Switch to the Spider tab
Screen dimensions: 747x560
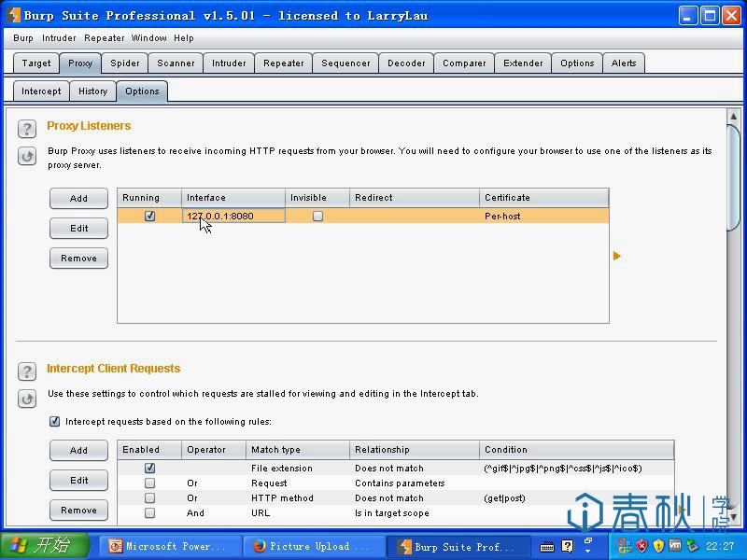coord(125,63)
